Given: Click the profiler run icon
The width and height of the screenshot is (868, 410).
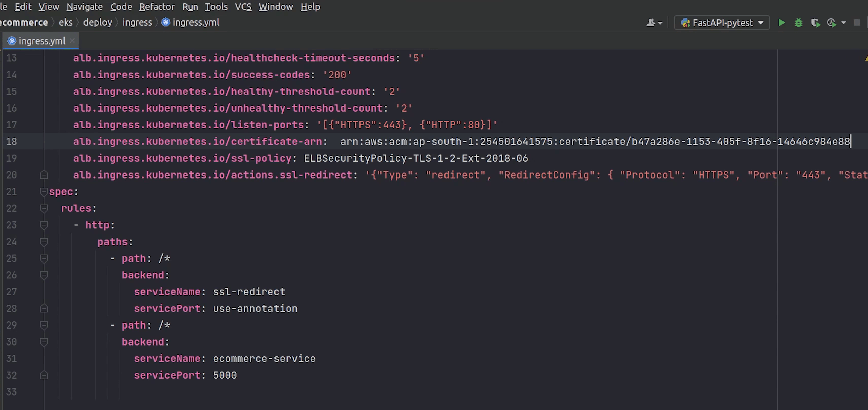Looking at the screenshot, I should tap(831, 23).
